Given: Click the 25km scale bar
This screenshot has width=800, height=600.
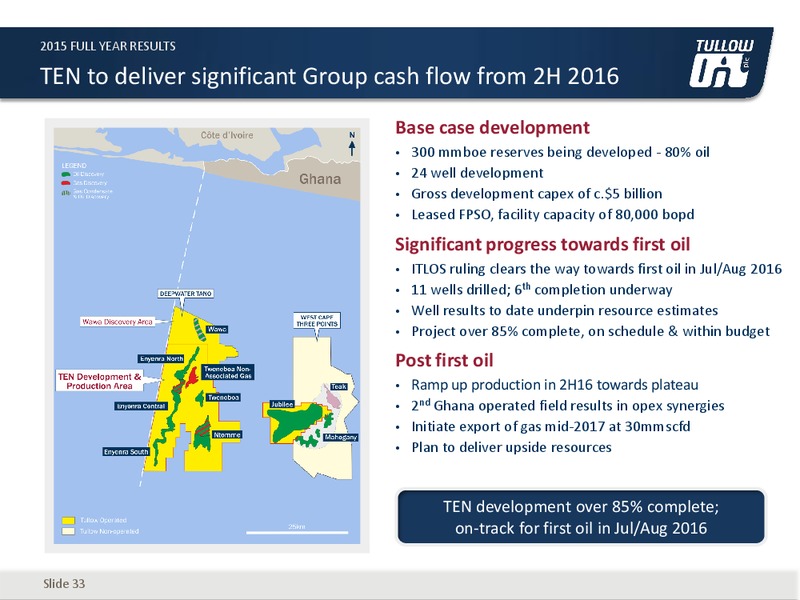Looking at the screenshot, I should coord(297,532).
